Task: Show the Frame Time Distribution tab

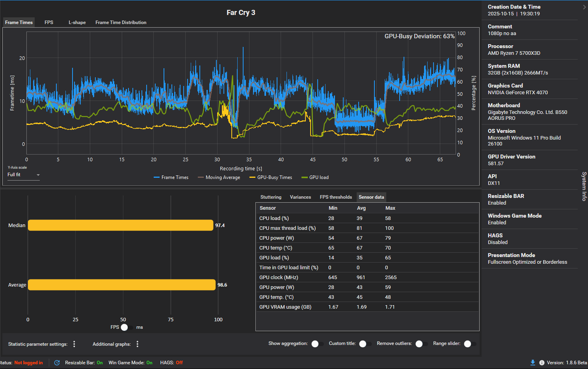Action: 121,22
